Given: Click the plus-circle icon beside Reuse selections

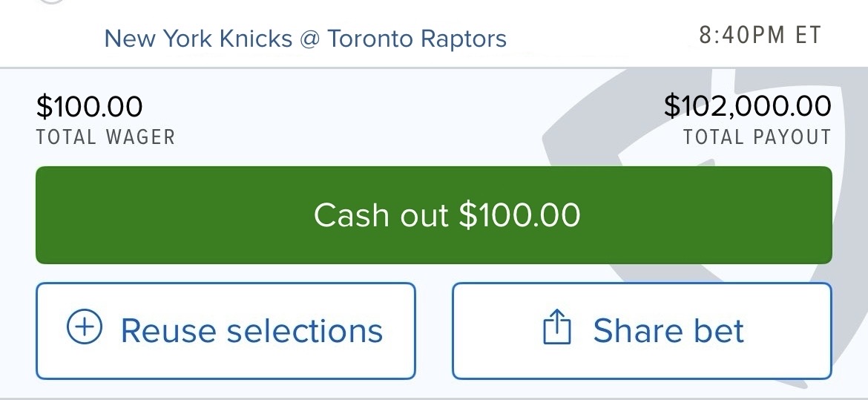Looking at the screenshot, I should tap(85, 329).
